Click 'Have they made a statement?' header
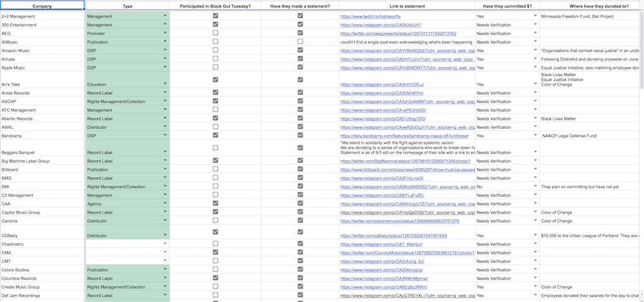 click(300, 6)
